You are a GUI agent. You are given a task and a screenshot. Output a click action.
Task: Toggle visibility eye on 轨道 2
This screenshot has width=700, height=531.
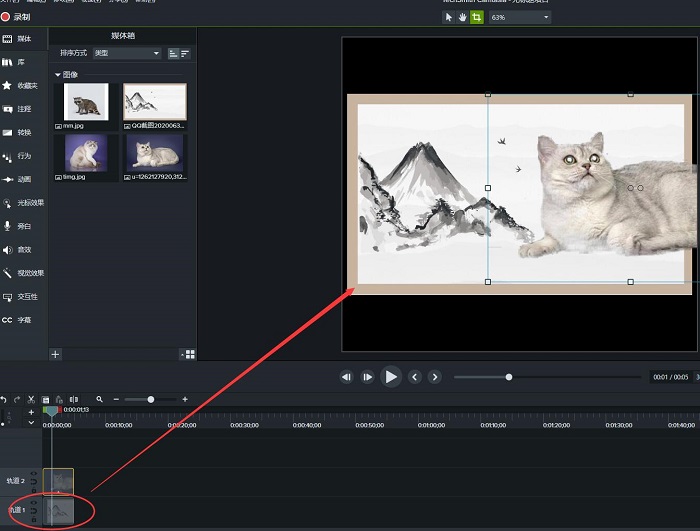[x=33, y=473]
